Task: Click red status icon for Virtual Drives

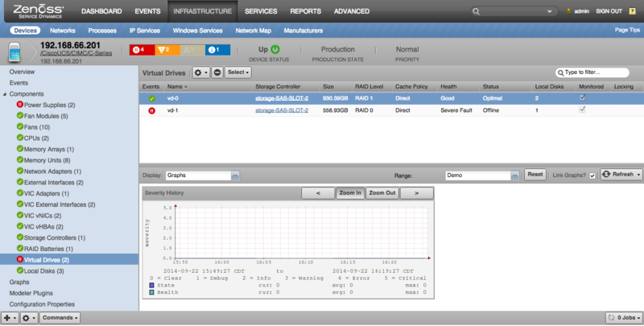Action: [x=19, y=260]
